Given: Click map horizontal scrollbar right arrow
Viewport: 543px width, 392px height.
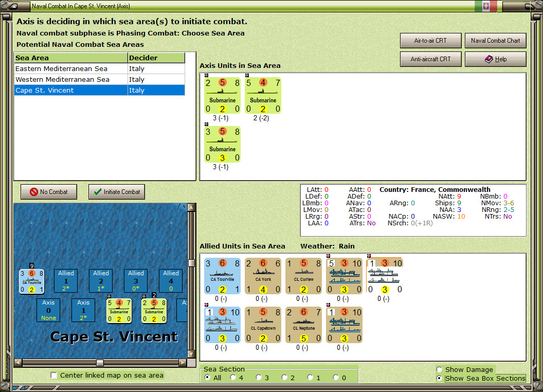Looking at the screenshot, I should pos(183,363).
